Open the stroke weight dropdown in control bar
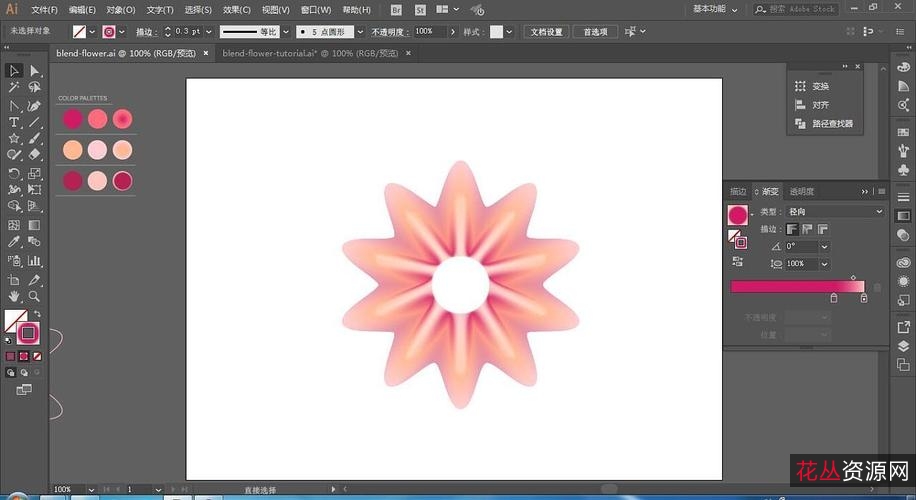 pyautogui.click(x=209, y=32)
